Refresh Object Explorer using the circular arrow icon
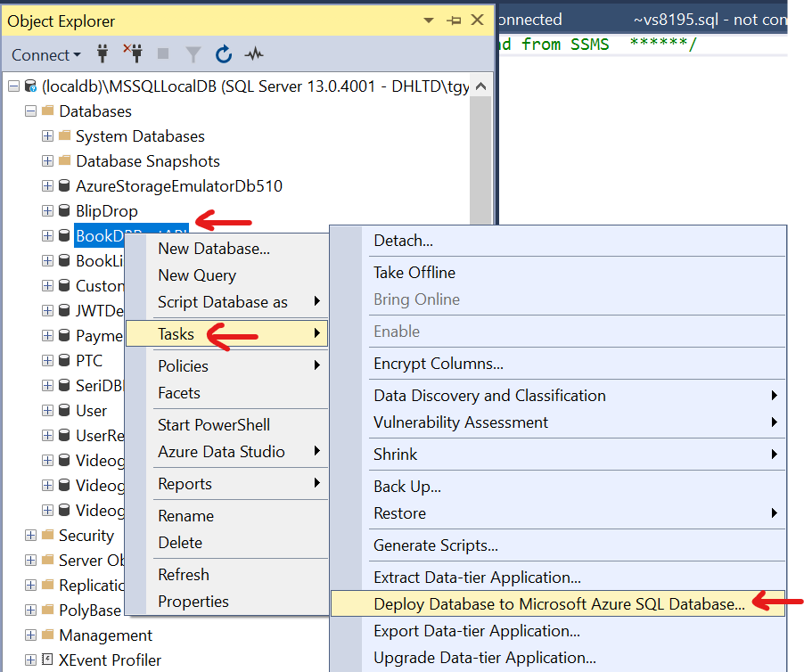The image size is (804, 672). coord(223,54)
